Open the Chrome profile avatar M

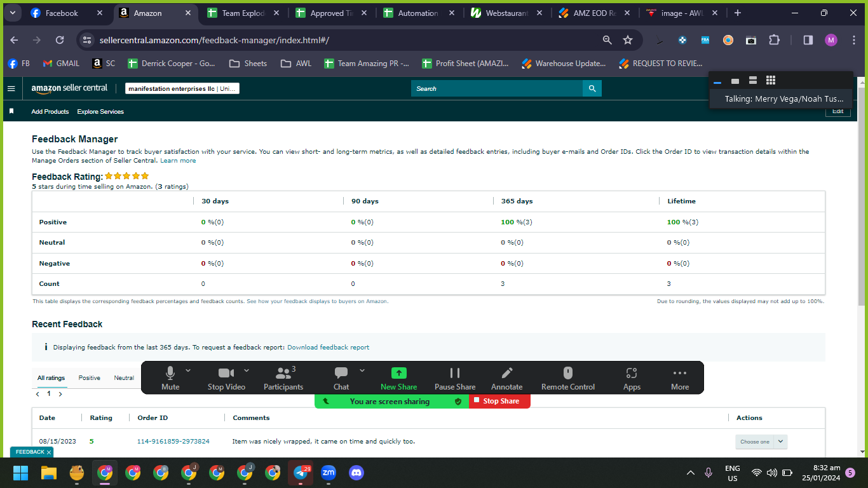pyautogui.click(x=831, y=40)
